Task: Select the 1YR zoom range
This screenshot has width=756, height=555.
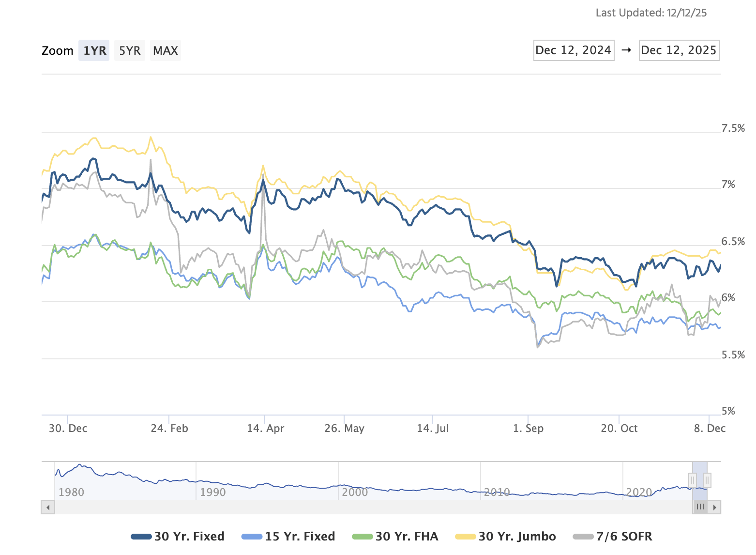Action: point(94,50)
